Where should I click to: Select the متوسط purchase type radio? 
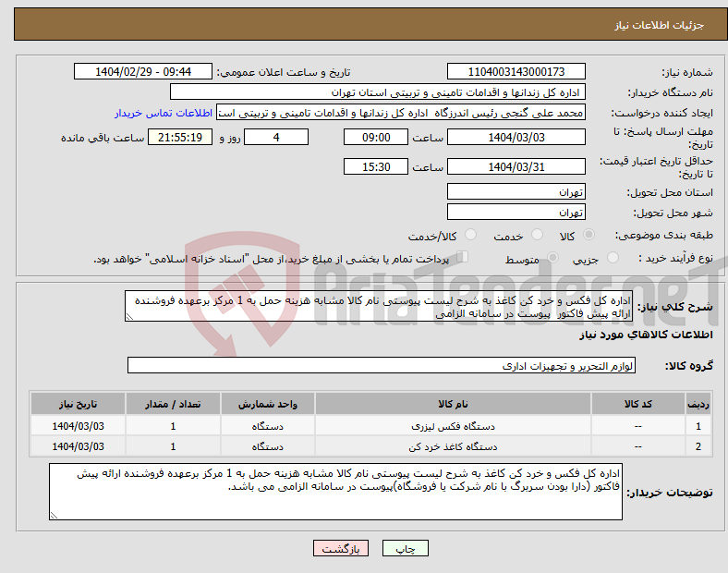pyautogui.click(x=553, y=258)
